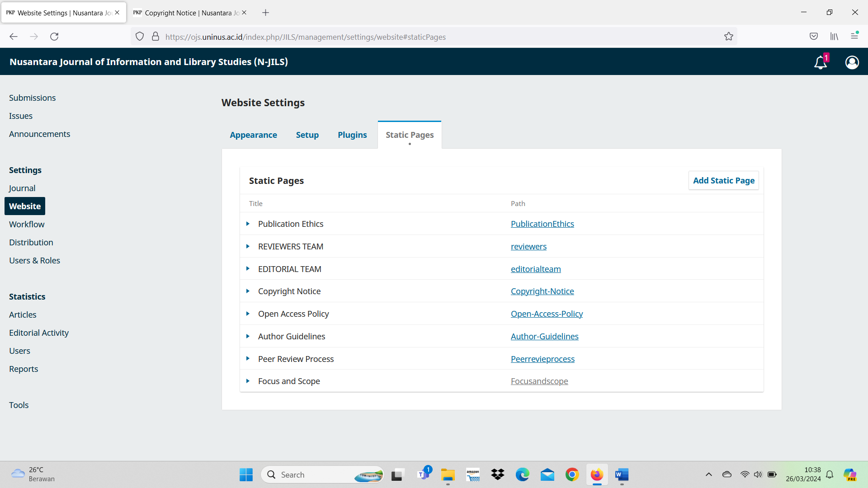868x488 pixels.
Task: Expand the Author Guidelines row arrow
Action: click(248, 336)
